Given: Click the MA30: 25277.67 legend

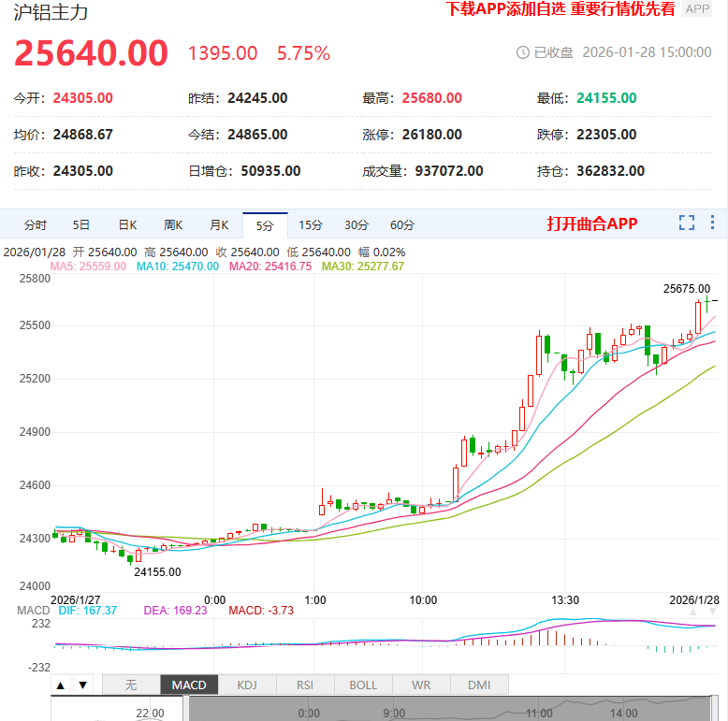Looking at the screenshot, I should click(x=363, y=267).
